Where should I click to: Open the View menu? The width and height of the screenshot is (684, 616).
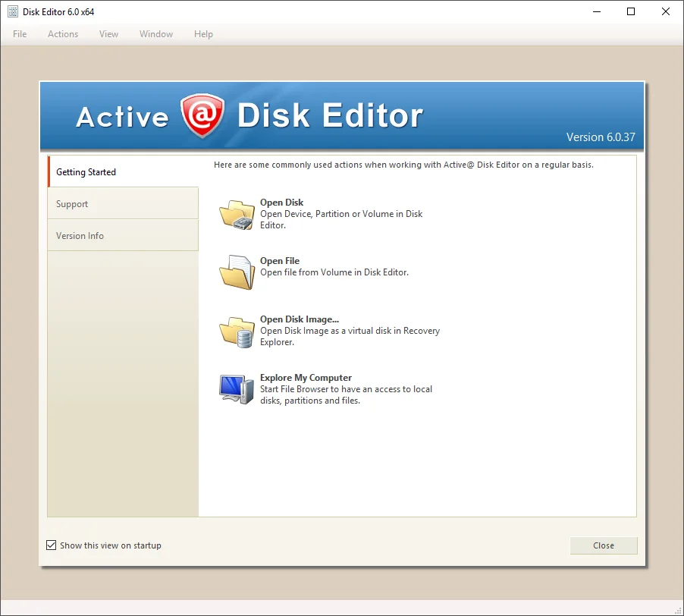coord(108,34)
